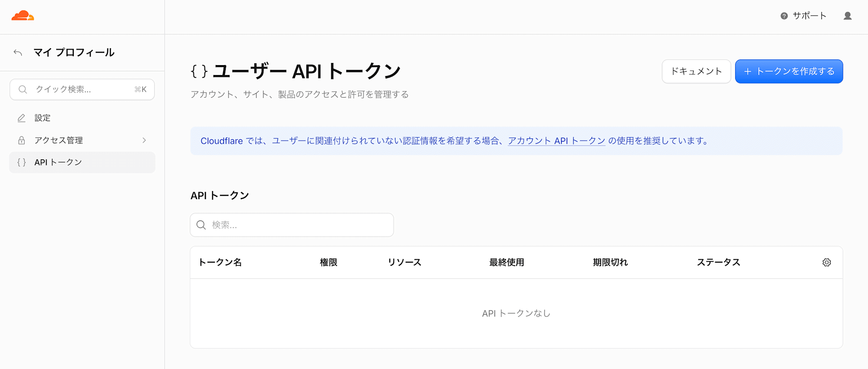The height and width of the screenshot is (369, 868).
Task: Click the braces icon beside API トークン in sidebar
Action: 21,162
